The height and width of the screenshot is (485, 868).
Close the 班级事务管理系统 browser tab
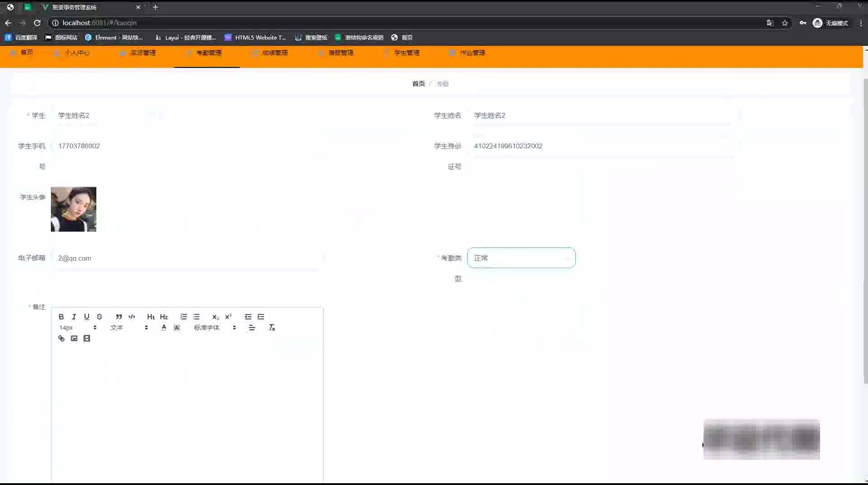click(x=138, y=7)
